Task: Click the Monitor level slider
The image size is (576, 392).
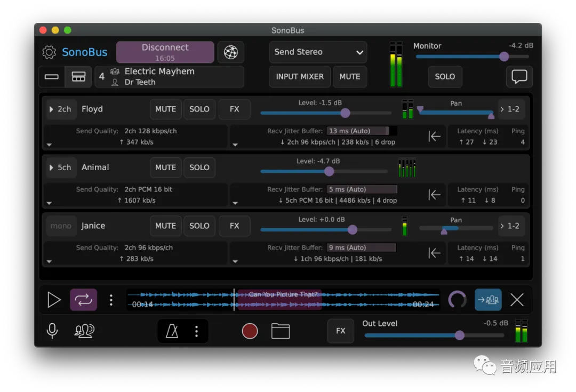Action: pyautogui.click(x=473, y=57)
